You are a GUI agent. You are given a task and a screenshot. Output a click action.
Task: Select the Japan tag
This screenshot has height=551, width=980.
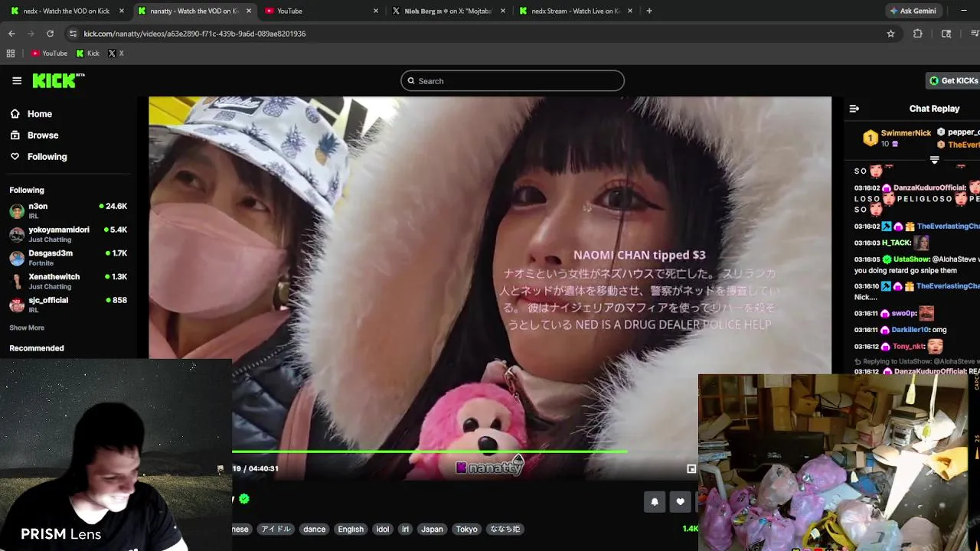click(432, 529)
